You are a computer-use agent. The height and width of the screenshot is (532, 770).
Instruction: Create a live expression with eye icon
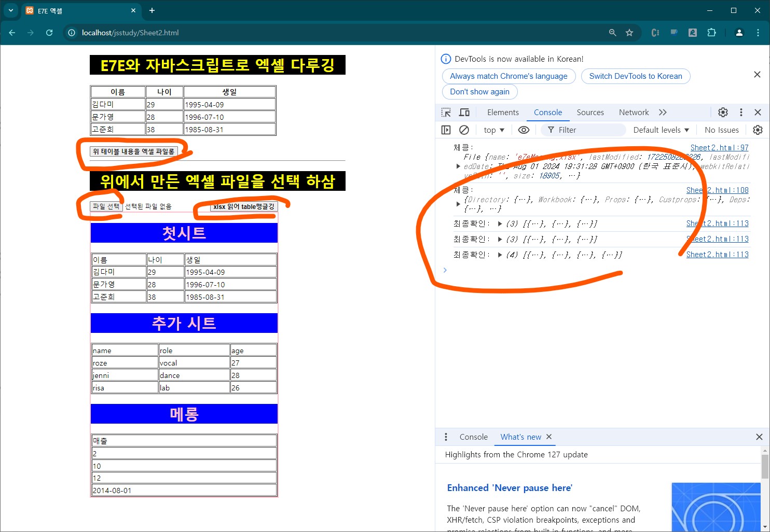(x=524, y=130)
